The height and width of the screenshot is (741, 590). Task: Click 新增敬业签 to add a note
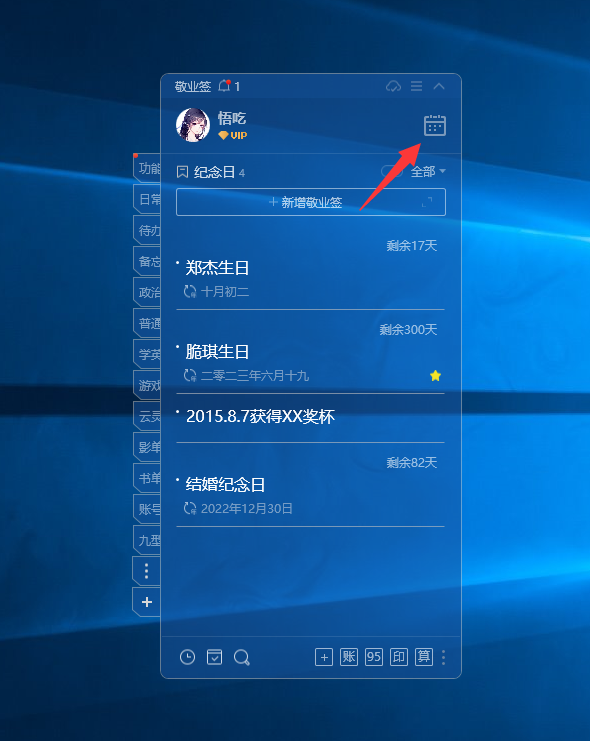pos(311,202)
